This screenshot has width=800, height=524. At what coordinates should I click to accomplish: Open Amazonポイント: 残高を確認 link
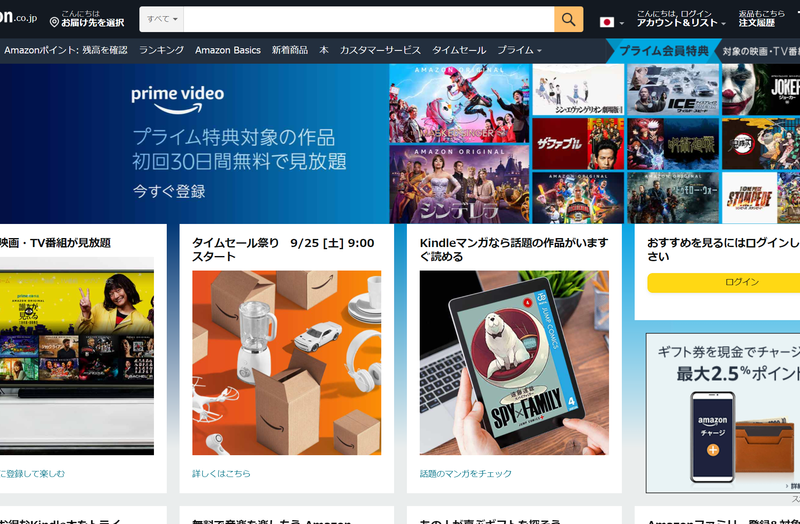[66, 50]
